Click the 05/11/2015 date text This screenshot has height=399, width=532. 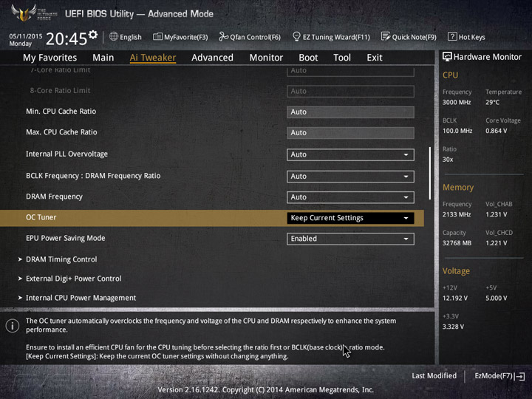click(x=25, y=36)
